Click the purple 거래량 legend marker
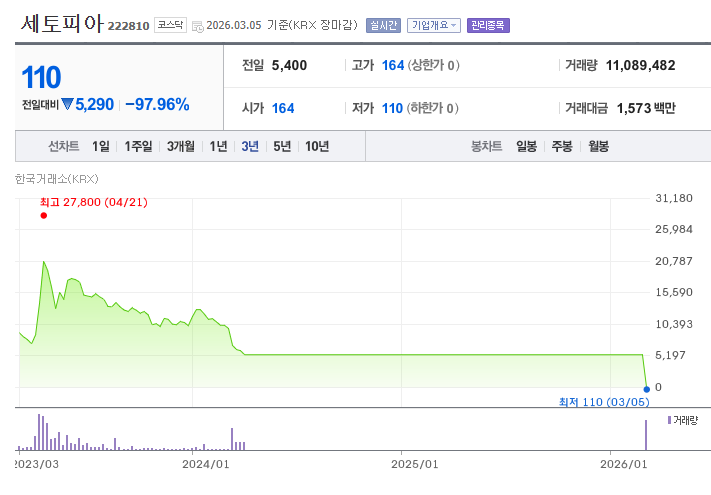This screenshot has width=711, height=495. pyautogui.click(x=669, y=420)
